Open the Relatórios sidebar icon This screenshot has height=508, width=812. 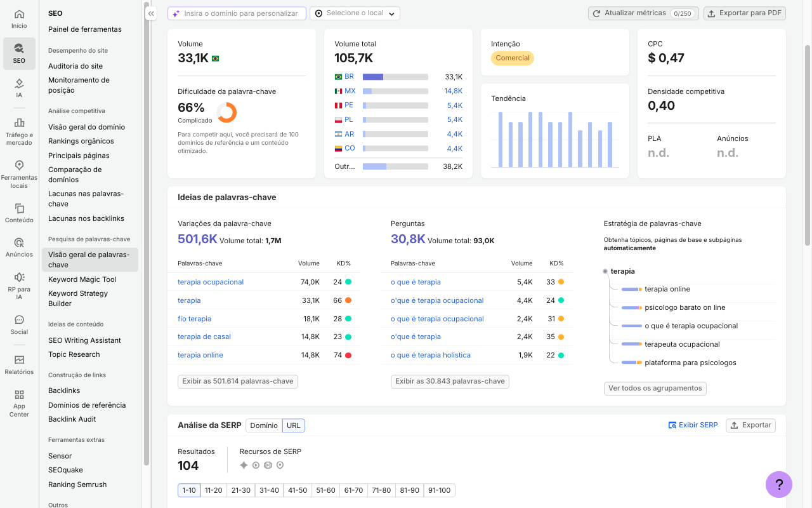[19, 364]
